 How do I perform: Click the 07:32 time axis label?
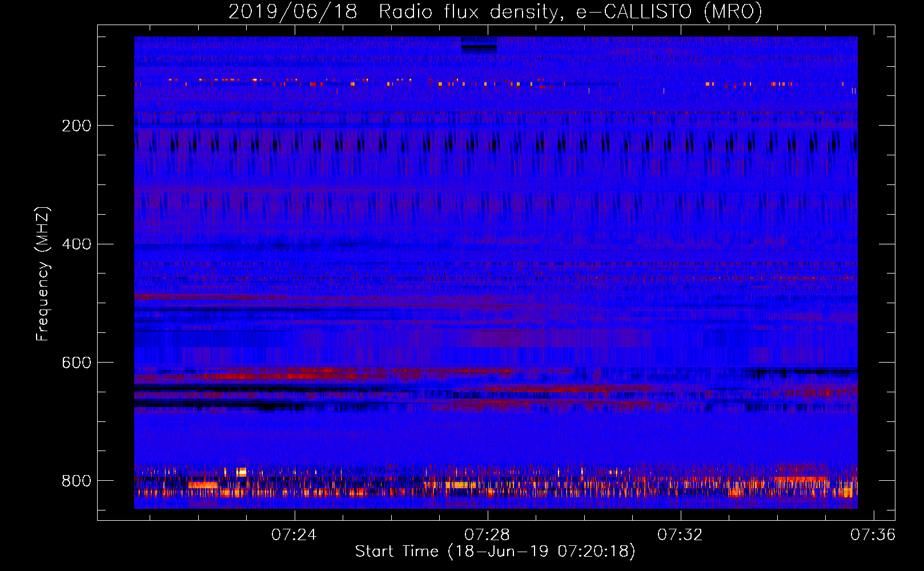click(x=680, y=535)
